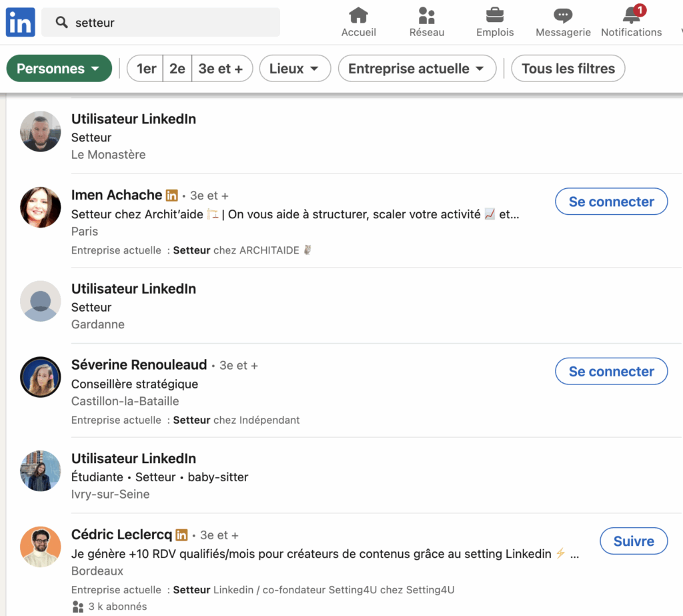
Task: Focus the search field containing setteur
Action: (161, 22)
